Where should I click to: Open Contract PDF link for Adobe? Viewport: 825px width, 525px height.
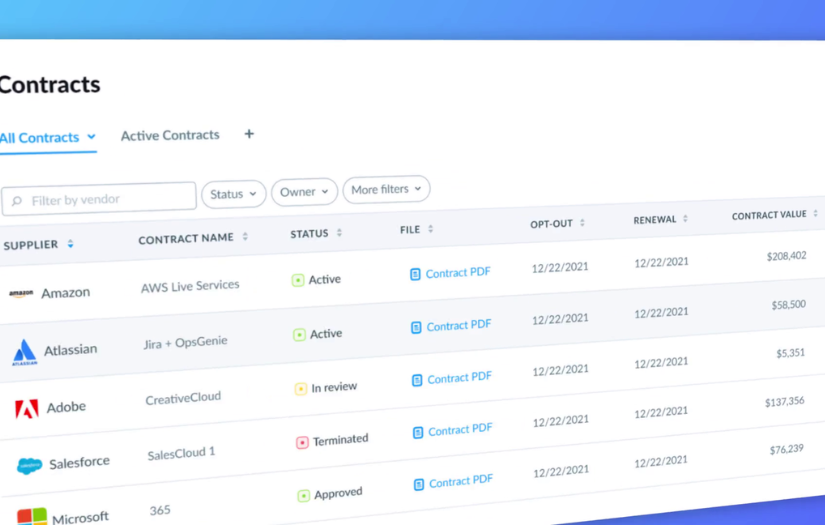pos(459,378)
